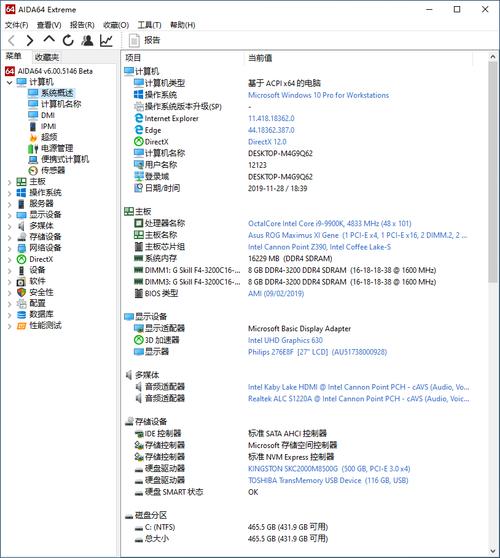Switch to the 菜单 tab

point(14,56)
